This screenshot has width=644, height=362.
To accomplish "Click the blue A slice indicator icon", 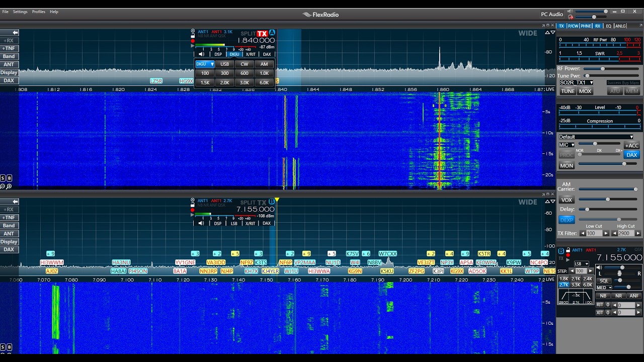I will (272, 33).
